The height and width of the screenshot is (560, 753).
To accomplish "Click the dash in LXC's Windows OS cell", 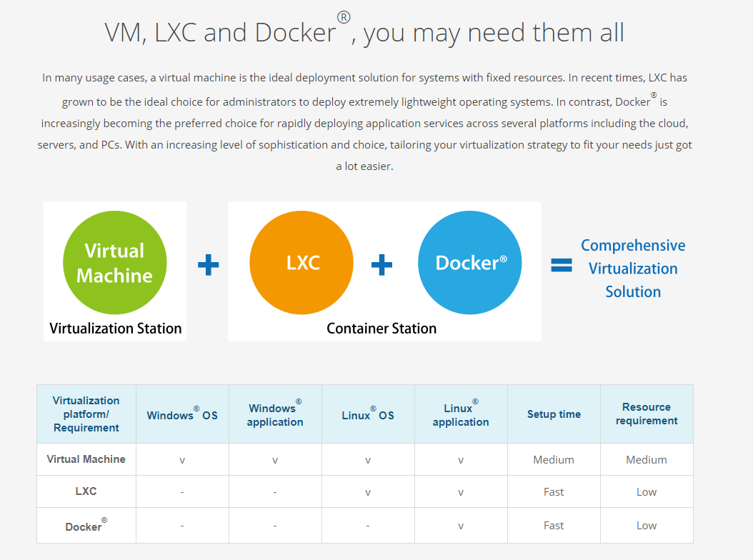I will 182,493.
